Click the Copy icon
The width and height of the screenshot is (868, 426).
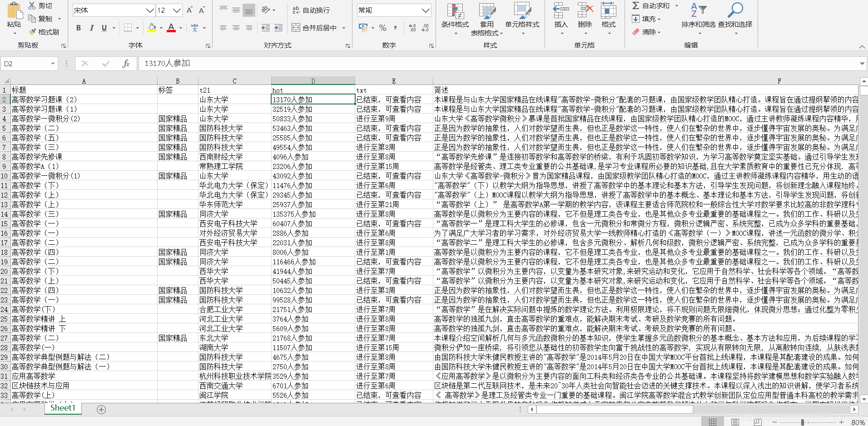point(32,19)
